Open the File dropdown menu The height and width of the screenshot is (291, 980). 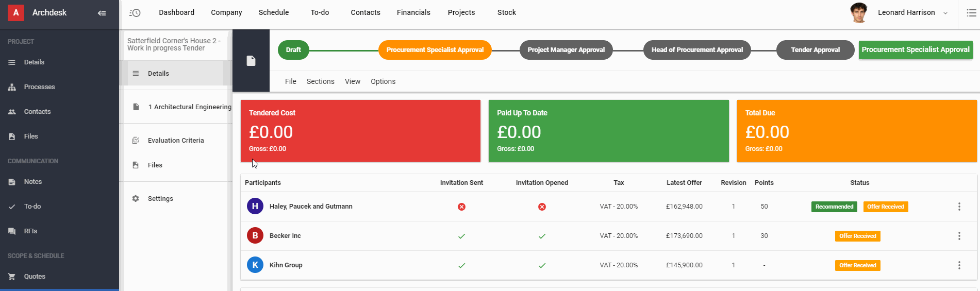[291, 81]
